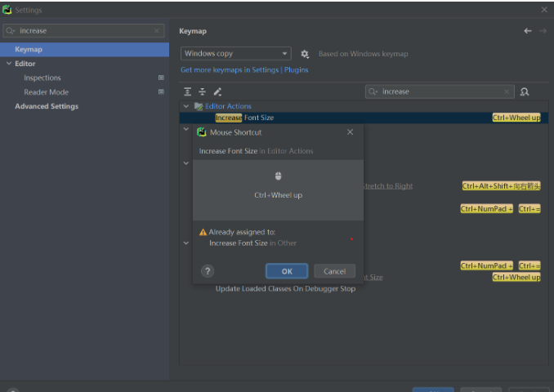Click help question mark in Mouse Shortcut dialog
554x392 pixels.
point(208,271)
